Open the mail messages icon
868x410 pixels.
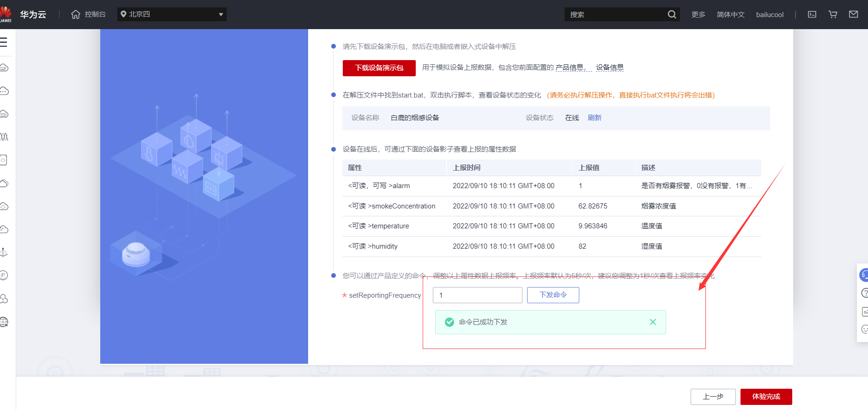click(x=854, y=14)
